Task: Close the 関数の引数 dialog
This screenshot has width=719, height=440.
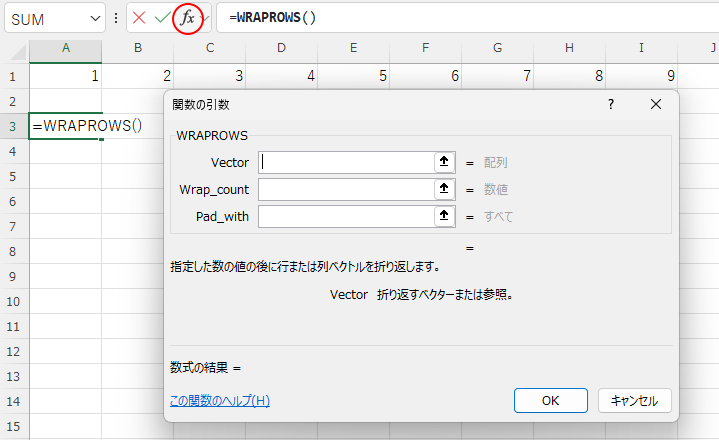Action: click(x=656, y=104)
